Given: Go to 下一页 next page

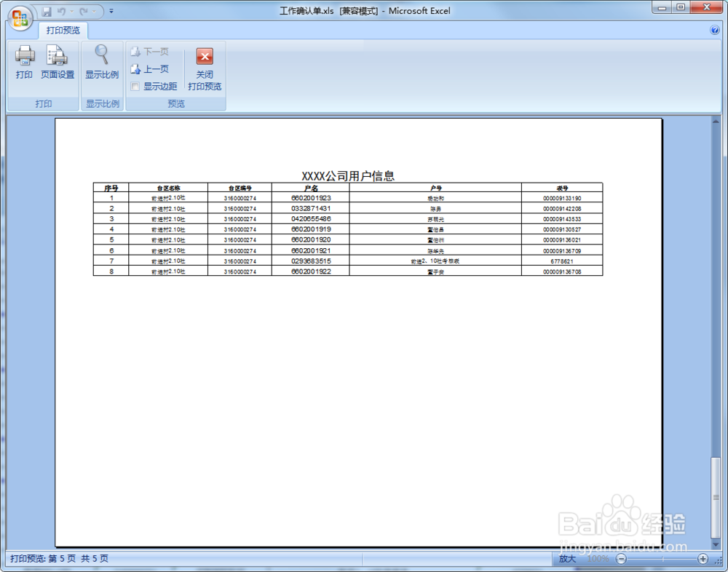Looking at the screenshot, I should tap(150, 52).
